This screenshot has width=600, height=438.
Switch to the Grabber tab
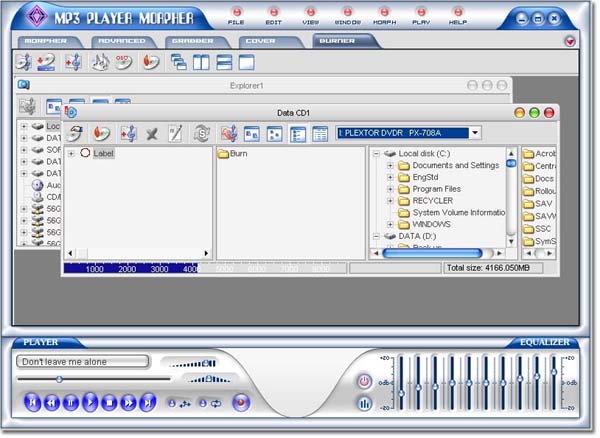click(190, 41)
